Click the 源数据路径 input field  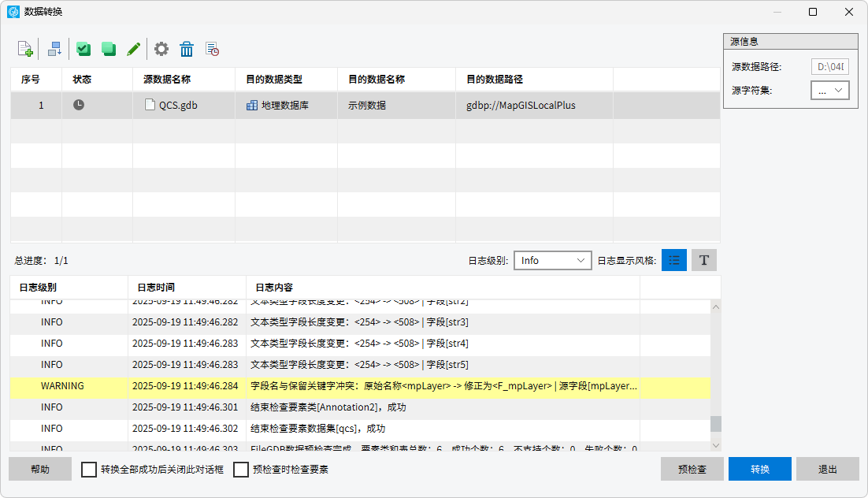[829, 67]
